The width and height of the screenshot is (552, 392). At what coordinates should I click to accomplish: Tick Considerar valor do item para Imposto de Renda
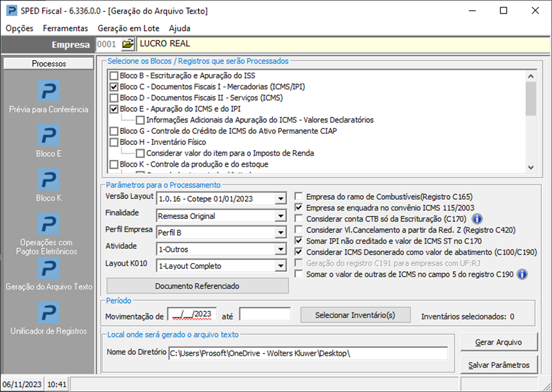(140, 154)
